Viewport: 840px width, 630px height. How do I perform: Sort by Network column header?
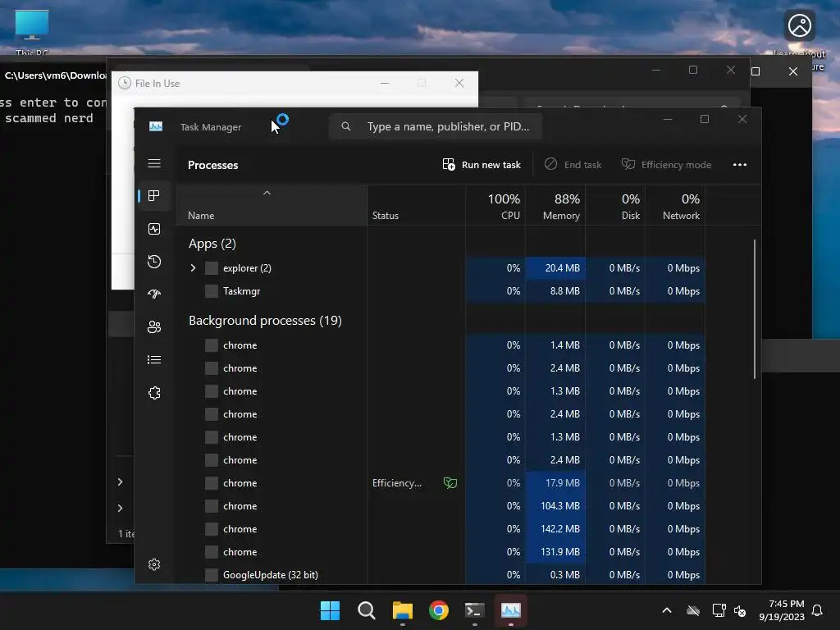[x=676, y=206]
